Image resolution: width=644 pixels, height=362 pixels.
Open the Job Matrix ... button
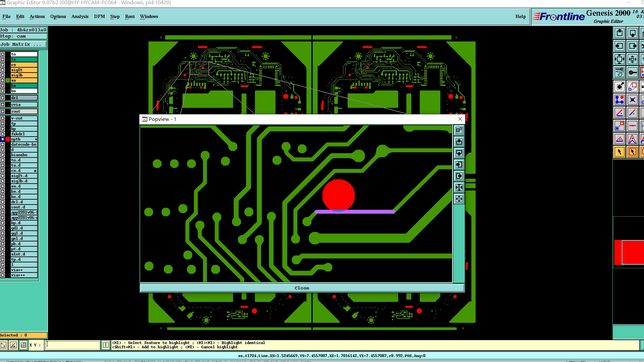[23, 44]
